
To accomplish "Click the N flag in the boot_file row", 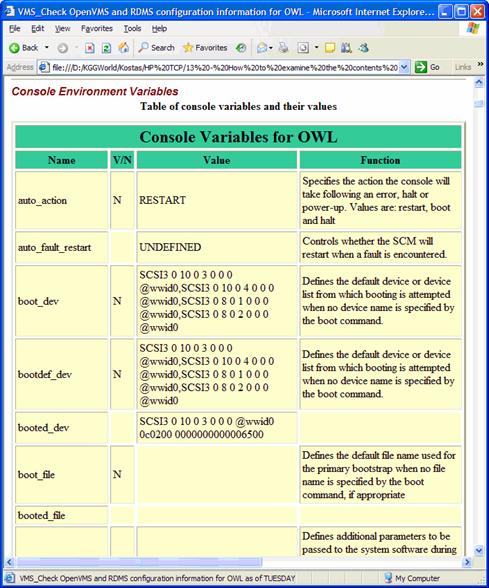I will pos(117,474).
